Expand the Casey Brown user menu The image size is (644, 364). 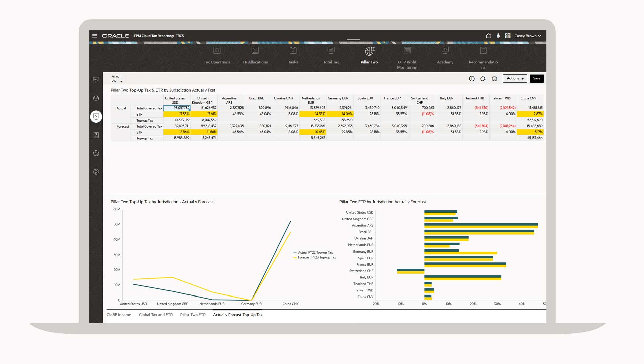pyautogui.click(x=528, y=36)
